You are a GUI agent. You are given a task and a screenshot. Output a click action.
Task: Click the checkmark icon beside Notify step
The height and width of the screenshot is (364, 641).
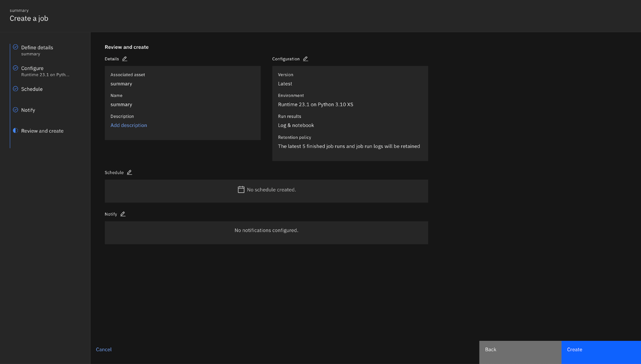coord(16,109)
